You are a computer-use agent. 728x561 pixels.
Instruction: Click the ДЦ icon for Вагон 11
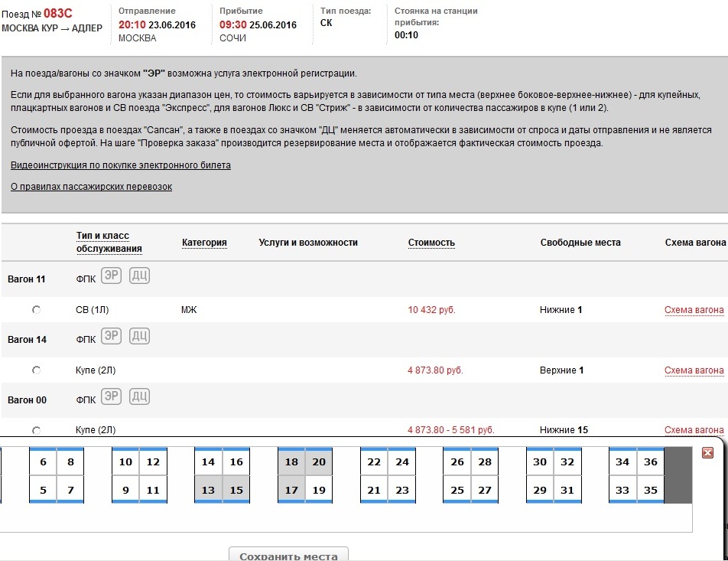(x=139, y=276)
